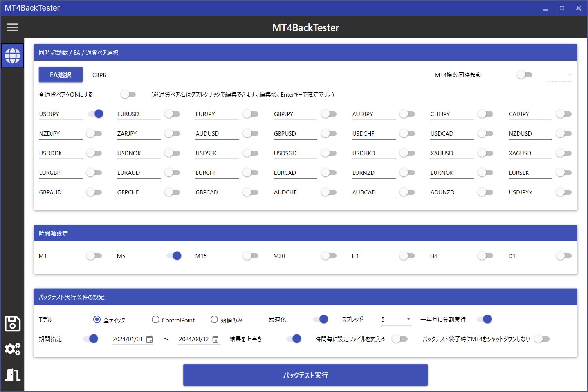
Task: Select the globe icon in sidebar
Action: (13, 56)
